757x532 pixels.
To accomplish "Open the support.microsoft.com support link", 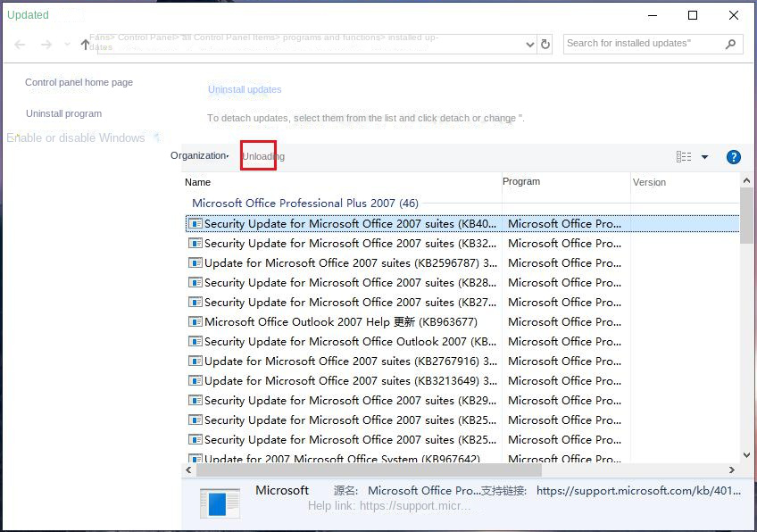I will pos(639,490).
